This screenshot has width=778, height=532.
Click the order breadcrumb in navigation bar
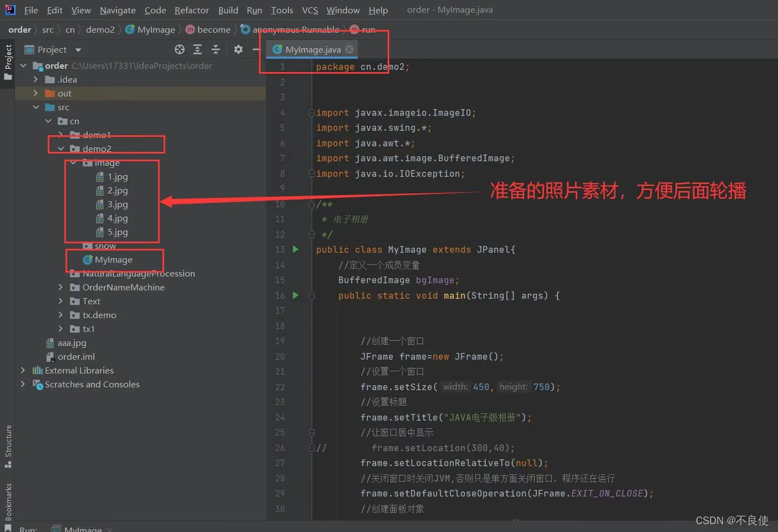coord(19,29)
